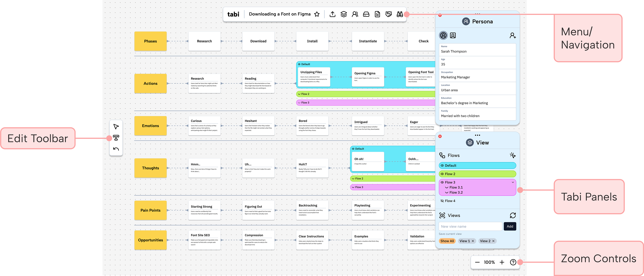644x276 pixels.
Task: Close the Persona panel with red button
Action: pyautogui.click(x=440, y=15)
